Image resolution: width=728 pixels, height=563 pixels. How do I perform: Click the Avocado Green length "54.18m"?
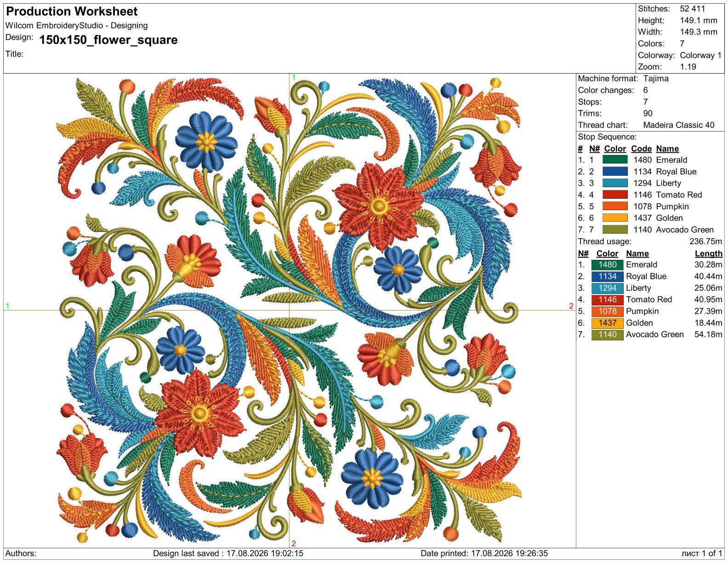tap(708, 334)
